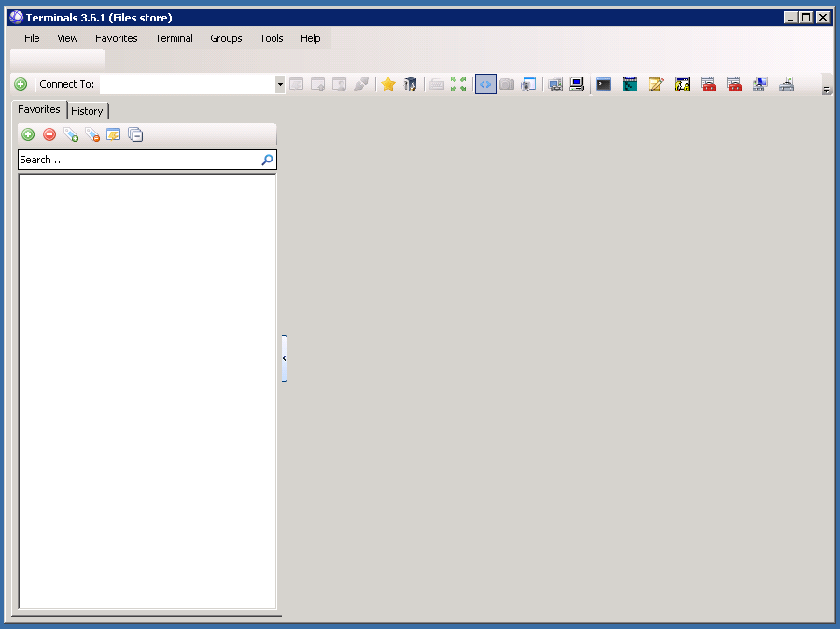Viewport: 840px width, 629px height.
Task: Click the yellow star Favorites icon
Action: click(388, 84)
